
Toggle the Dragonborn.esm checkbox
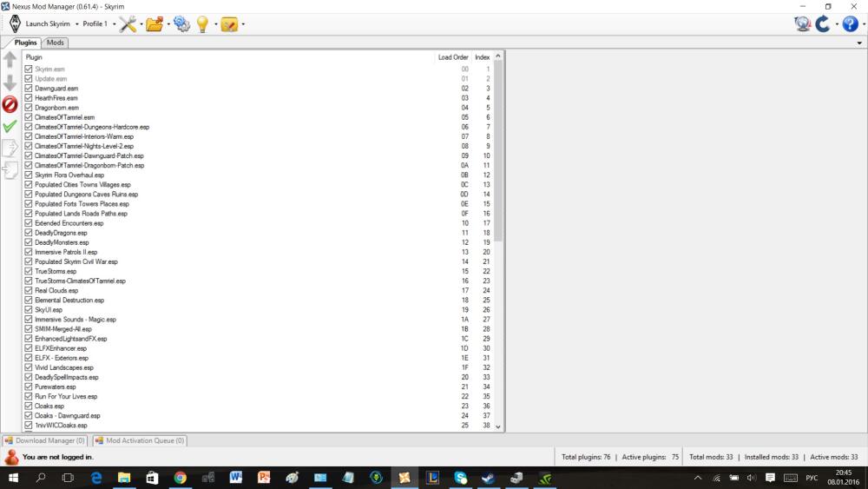click(x=29, y=108)
